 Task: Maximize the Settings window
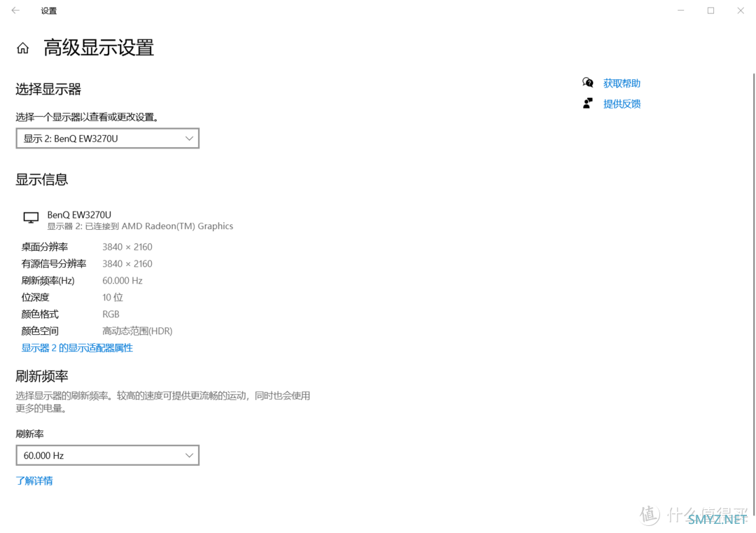pos(710,10)
